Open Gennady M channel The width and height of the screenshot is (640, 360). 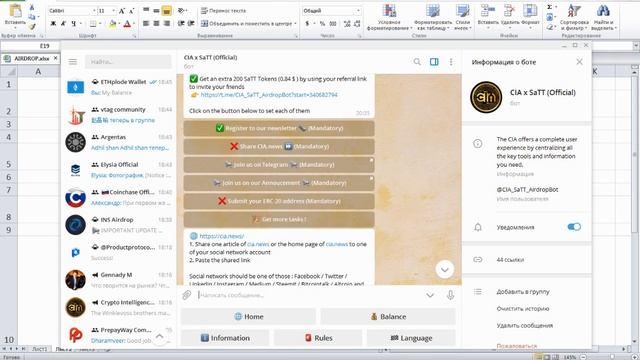(119, 280)
